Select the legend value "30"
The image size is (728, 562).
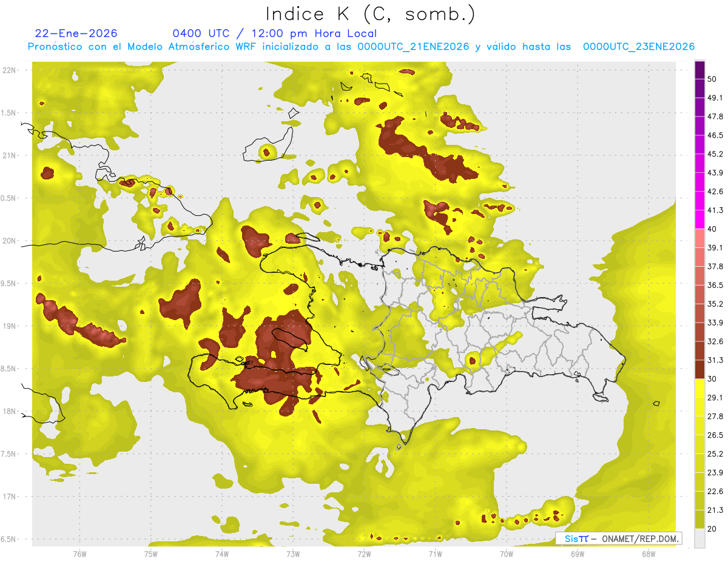pos(712,379)
